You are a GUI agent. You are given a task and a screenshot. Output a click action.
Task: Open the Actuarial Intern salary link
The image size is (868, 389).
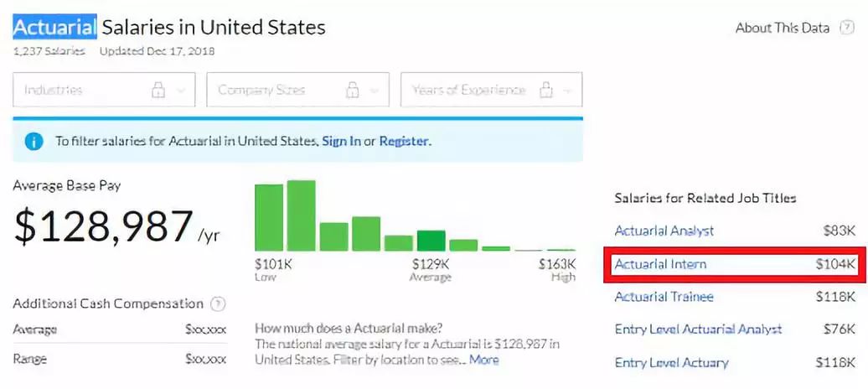pyautogui.click(x=660, y=264)
